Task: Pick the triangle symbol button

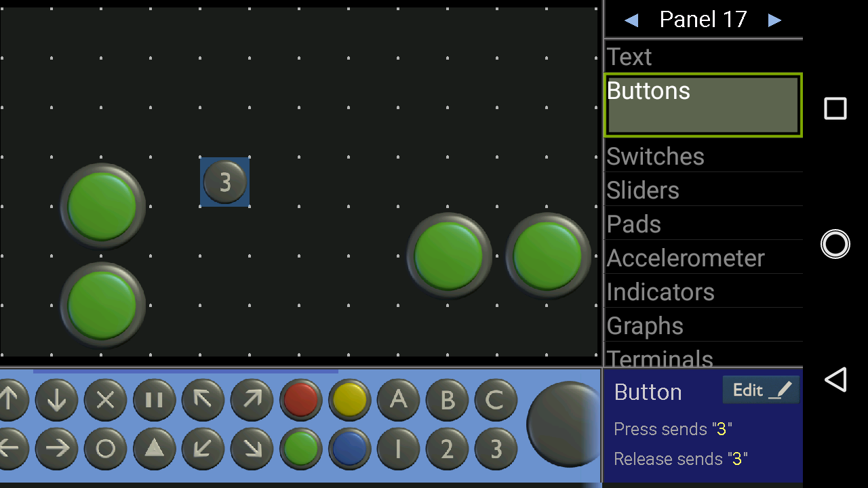Action: (x=154, y=449)
